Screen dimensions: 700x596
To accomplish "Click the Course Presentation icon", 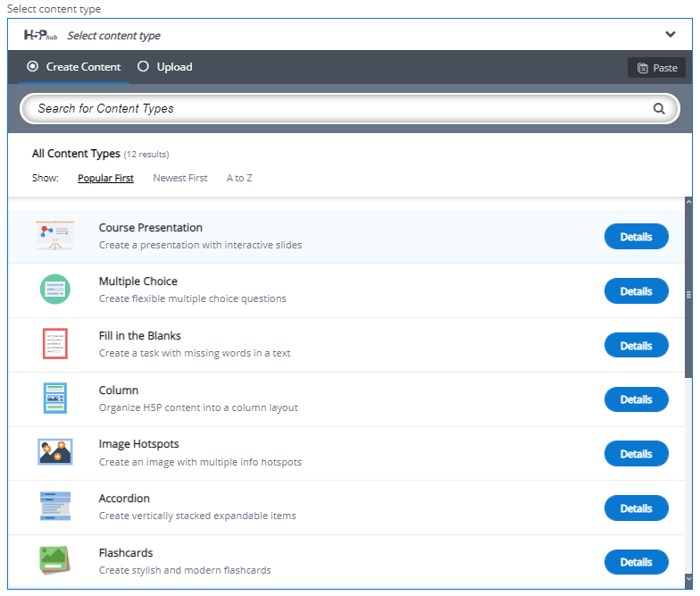I will pyautogui.click(x=55, y=236).
